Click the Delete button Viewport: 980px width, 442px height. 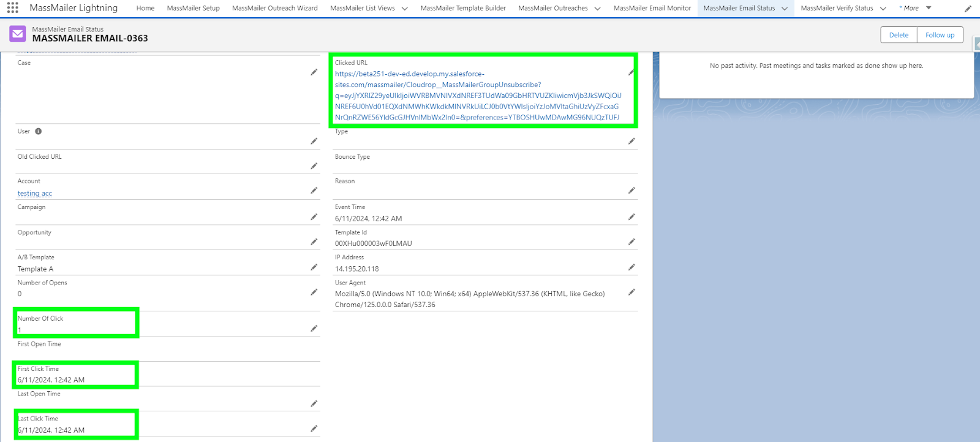(899, 35)
